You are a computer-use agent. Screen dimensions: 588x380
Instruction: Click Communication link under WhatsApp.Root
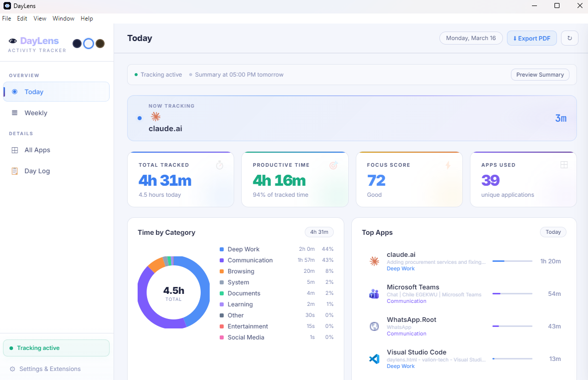coord(406,334)
